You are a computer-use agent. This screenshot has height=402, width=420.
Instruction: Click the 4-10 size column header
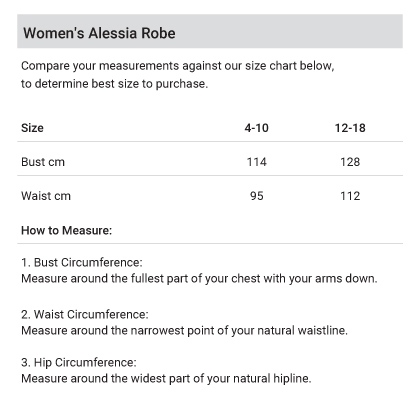[256, 128]
